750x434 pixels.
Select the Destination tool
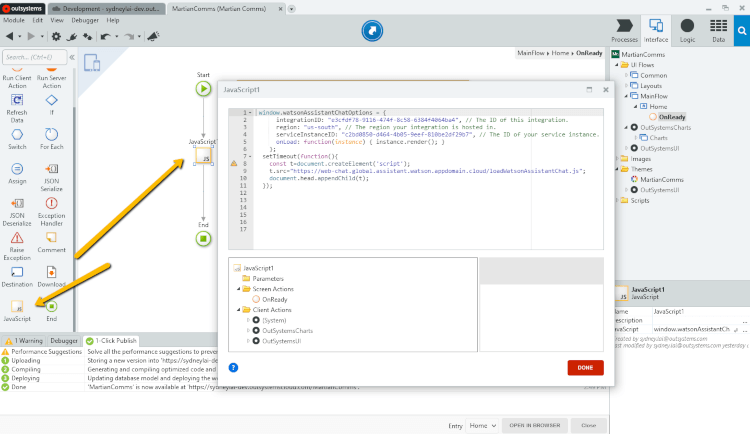pos(17,277)
